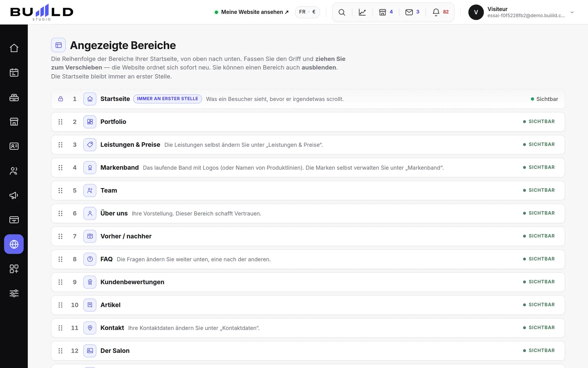Toggle visibility of Der Salon section
The width and height of the screenshot is (588, 368).
(539, 350)
